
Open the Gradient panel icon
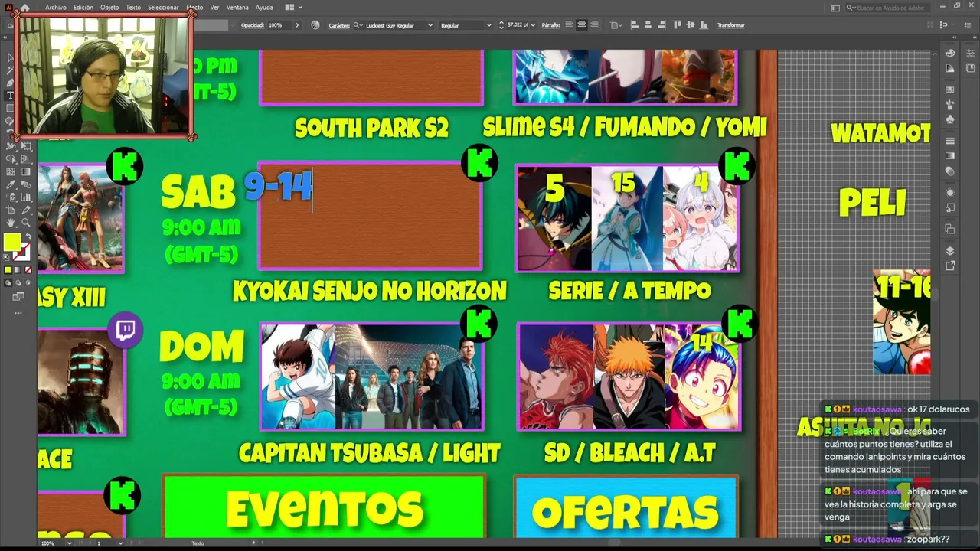(950, 156)
